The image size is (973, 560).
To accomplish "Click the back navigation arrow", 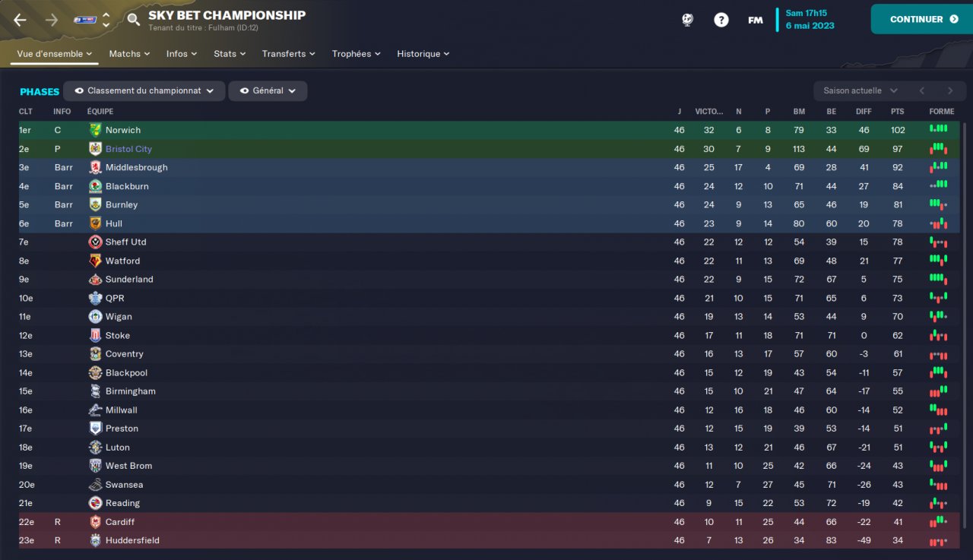I will pos(21,20).
